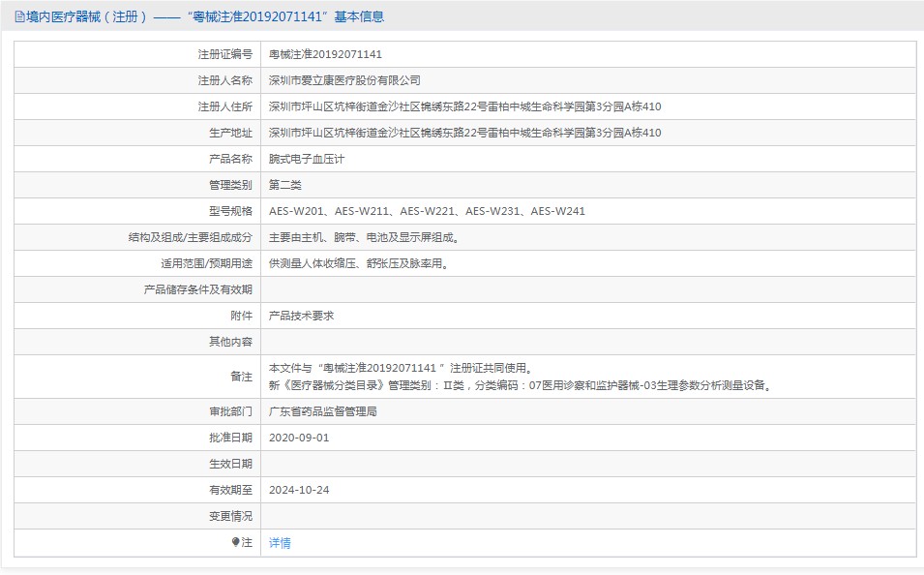Click the 附件 label
This screenshot has height=575, width=924.
tap(242, 316)
